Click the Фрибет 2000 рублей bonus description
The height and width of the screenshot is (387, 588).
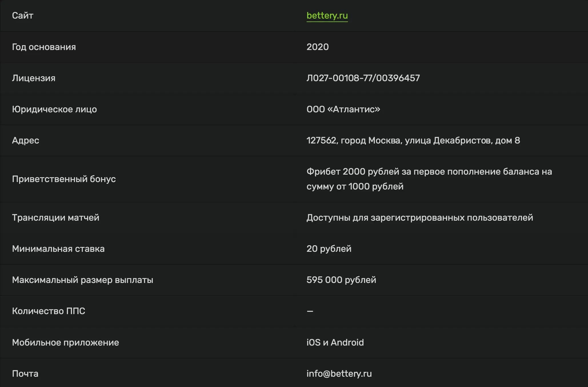coord(429,179)
